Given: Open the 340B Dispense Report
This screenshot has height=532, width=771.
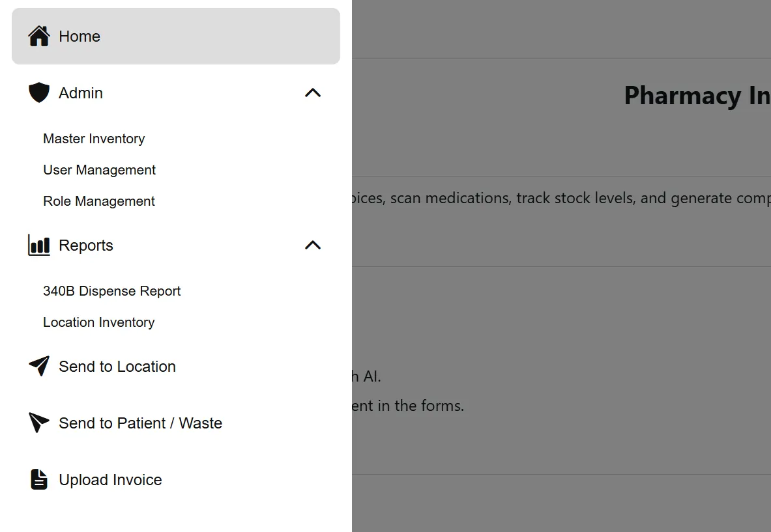Looking at the screenshot, I should (x=112, y=291).
